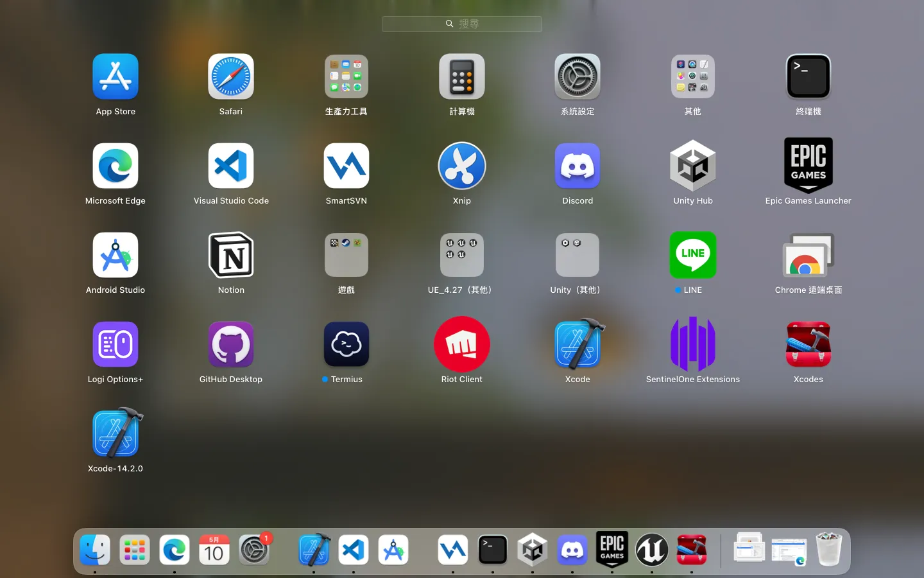This screenshot has width=924, height=578.
Task: Launch the LINE messenger app
Action: [x=693, y=255]
